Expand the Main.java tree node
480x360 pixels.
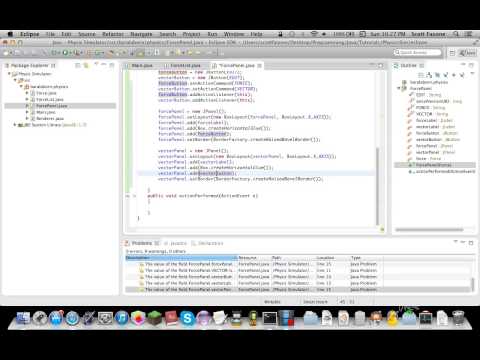coord(27,112)
